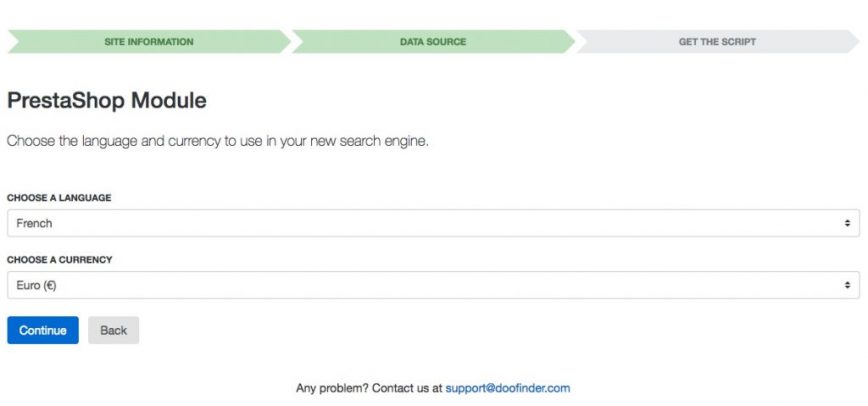Click the 'Any problem? Contact us' text

point(368,388)
